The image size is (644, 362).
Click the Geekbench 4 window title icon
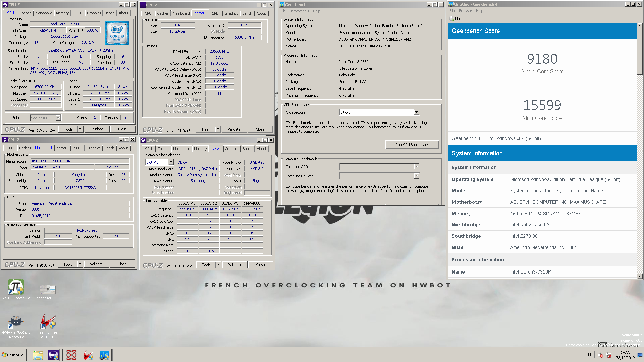[282, 5]
